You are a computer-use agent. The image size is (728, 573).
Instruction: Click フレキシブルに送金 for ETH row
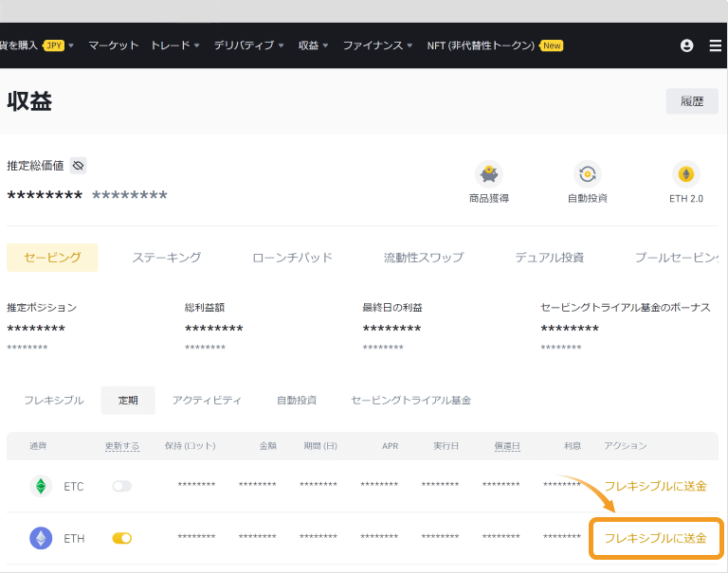click(x=655, y=538)
